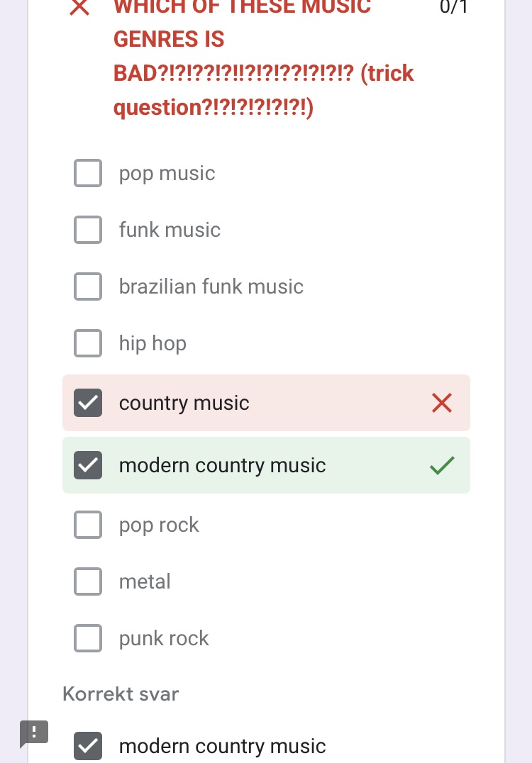Click the Korrekt svar heading
This screenshot has height=763, width=532.
tap(121, 694)
